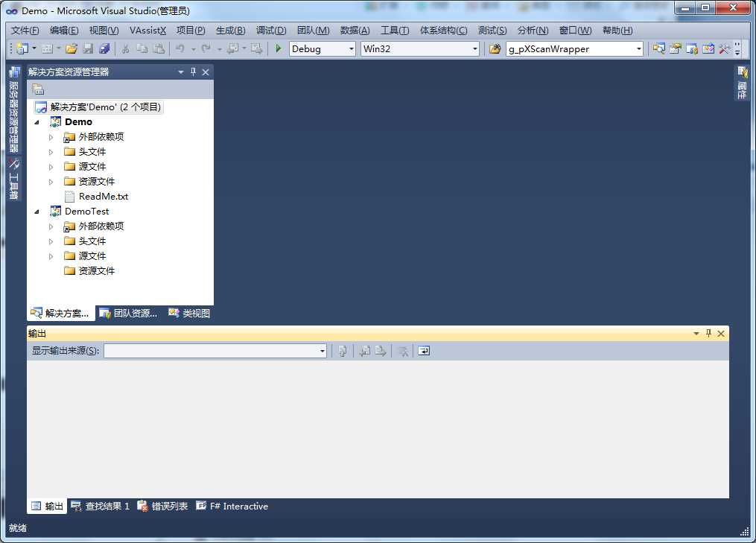Click the Navigate Backward toolbar icon
This screenshot has width=756, height=543.
(233, 48)
